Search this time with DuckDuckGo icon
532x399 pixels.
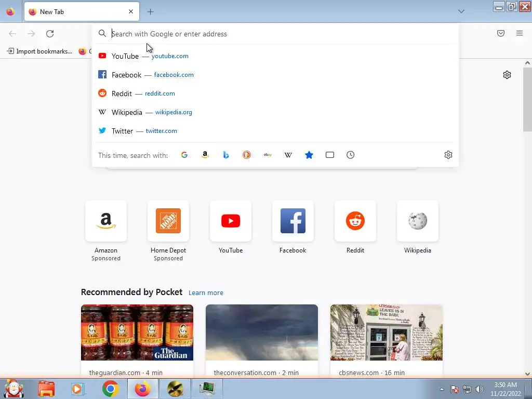click(x=247, y=155)
